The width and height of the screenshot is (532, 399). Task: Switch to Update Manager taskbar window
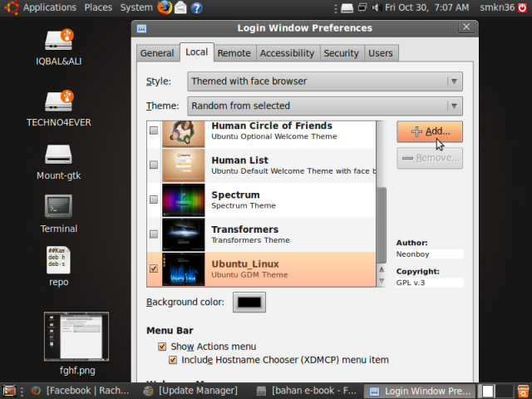(190, 391)
